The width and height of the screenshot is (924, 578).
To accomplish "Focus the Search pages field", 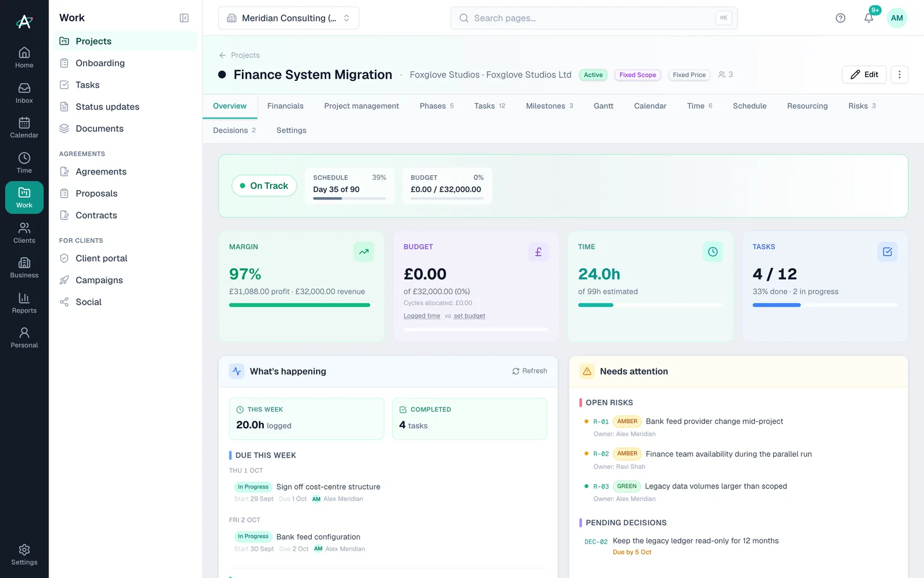I will pos(594,18).
